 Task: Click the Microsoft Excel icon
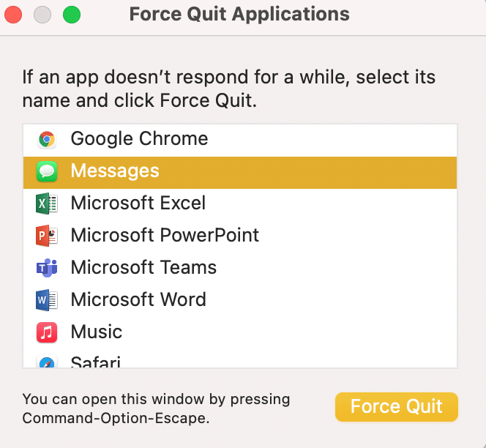(47, 204)
